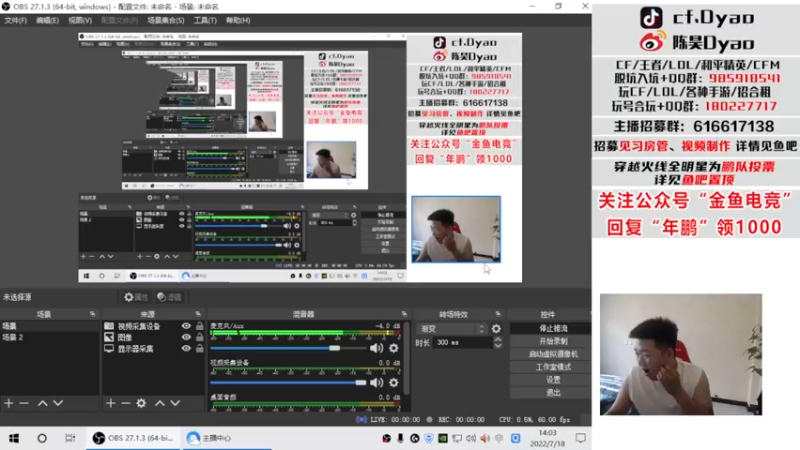Viewport: 800px width, 450px height.
Task: Open the 文件(F) menu
Action: point(15,20)
